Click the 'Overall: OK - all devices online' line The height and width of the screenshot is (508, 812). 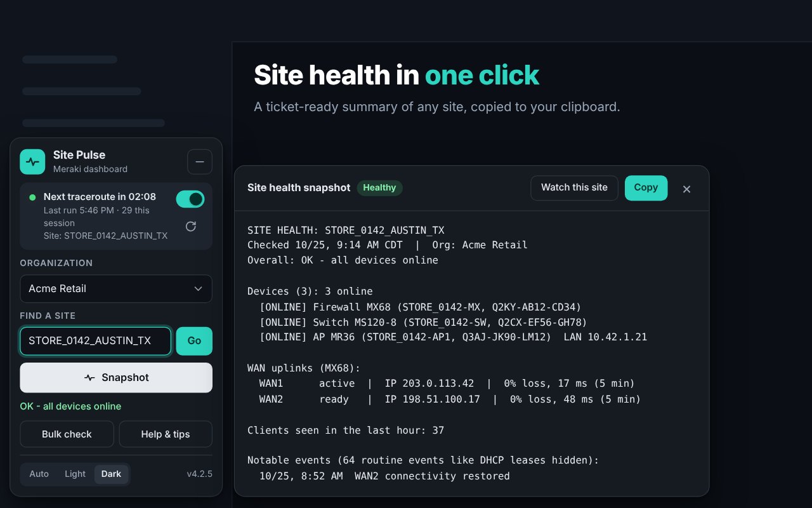[343, 260]
